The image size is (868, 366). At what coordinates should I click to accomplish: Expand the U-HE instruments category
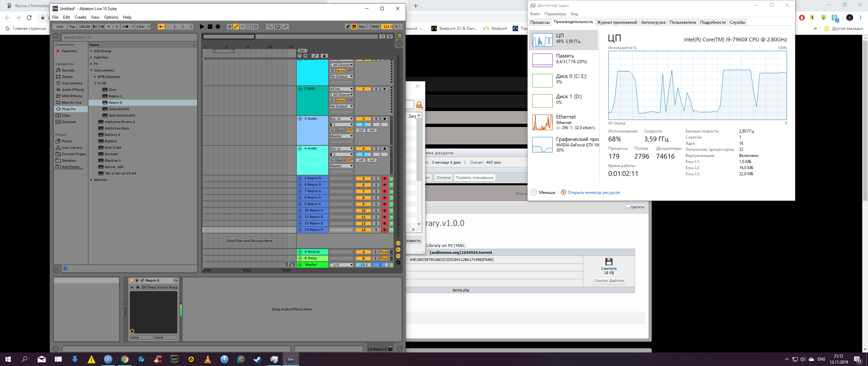(x=95, y=83)
